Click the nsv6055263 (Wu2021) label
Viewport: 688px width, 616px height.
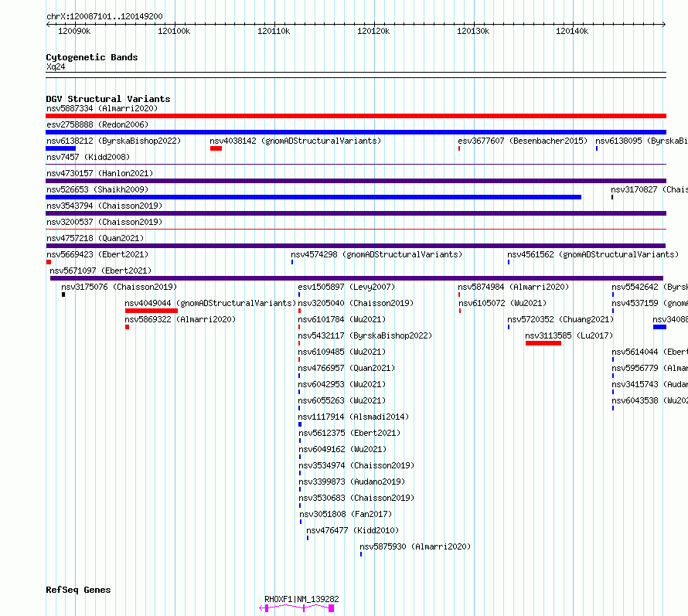[x=342, y=400]
